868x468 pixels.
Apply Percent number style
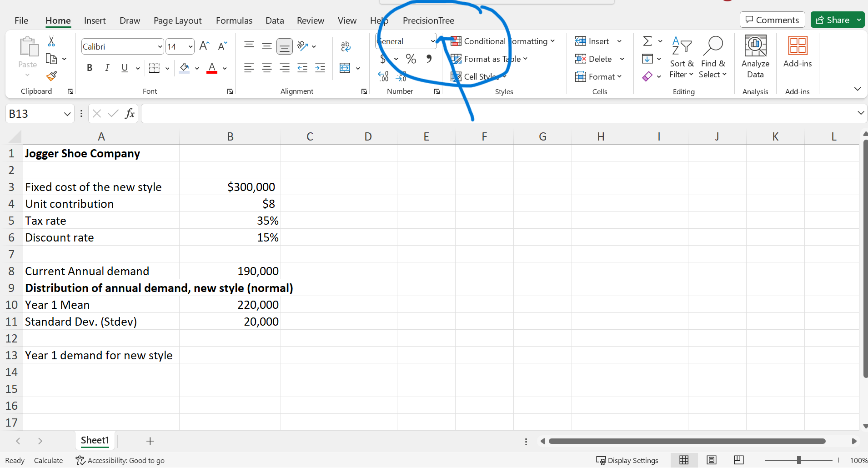click(x=411, y=59)
